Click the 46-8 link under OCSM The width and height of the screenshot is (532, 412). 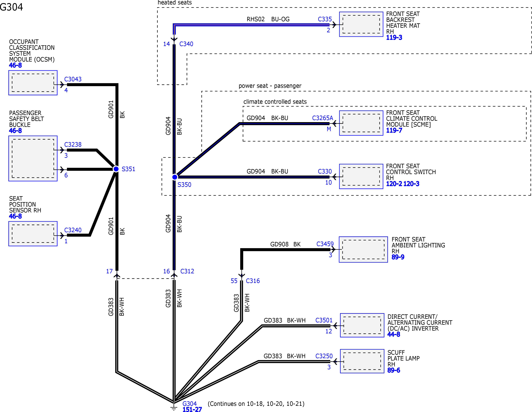[15, 65]
